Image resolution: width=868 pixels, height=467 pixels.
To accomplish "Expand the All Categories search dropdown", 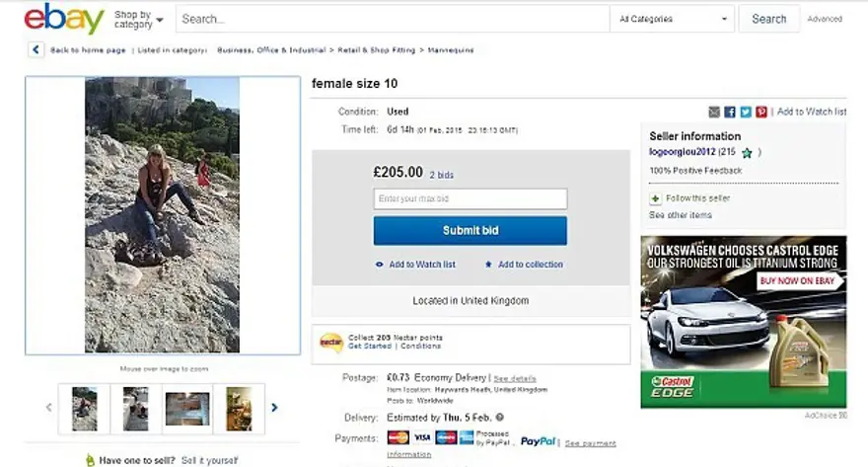I will pyautogui.click(x=674, y=19).
